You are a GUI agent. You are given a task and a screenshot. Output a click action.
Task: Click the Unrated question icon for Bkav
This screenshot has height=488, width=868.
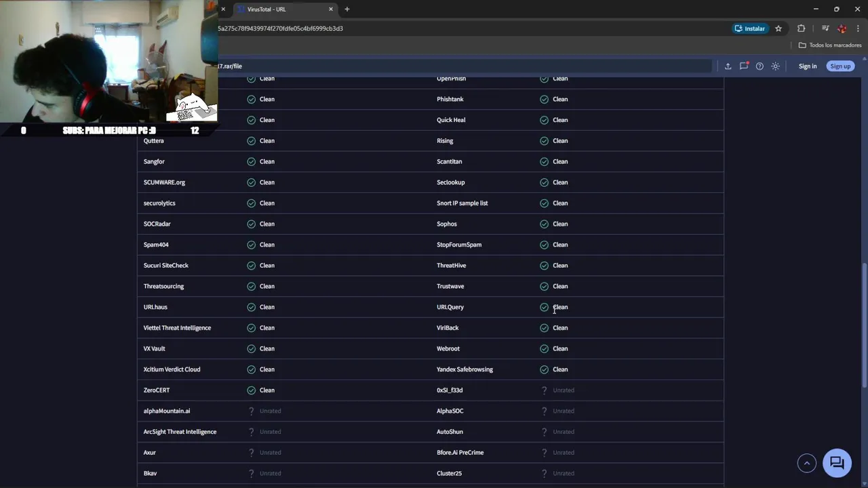[x=251, y=473]
